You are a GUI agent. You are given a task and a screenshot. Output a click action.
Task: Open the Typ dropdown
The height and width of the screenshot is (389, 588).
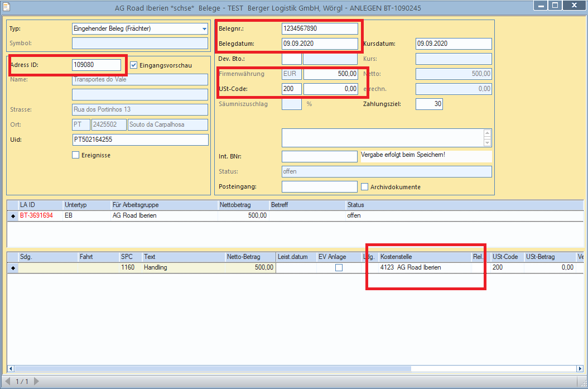[x=204, y=28]
